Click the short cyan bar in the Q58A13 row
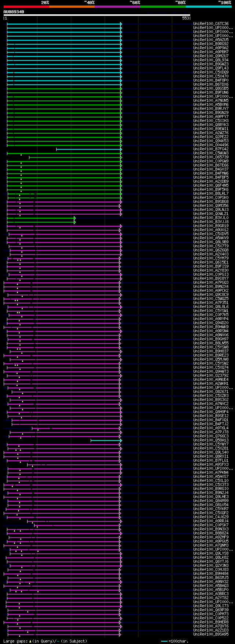This screenshot has width=235, height=644. (x=106, y=440)
